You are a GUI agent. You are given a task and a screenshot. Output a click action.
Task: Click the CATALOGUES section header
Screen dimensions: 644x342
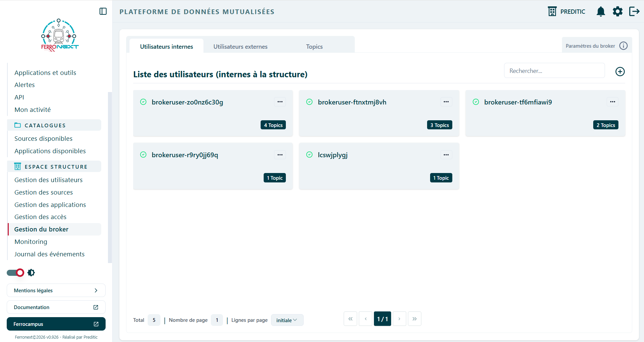(x=54, y=125)
